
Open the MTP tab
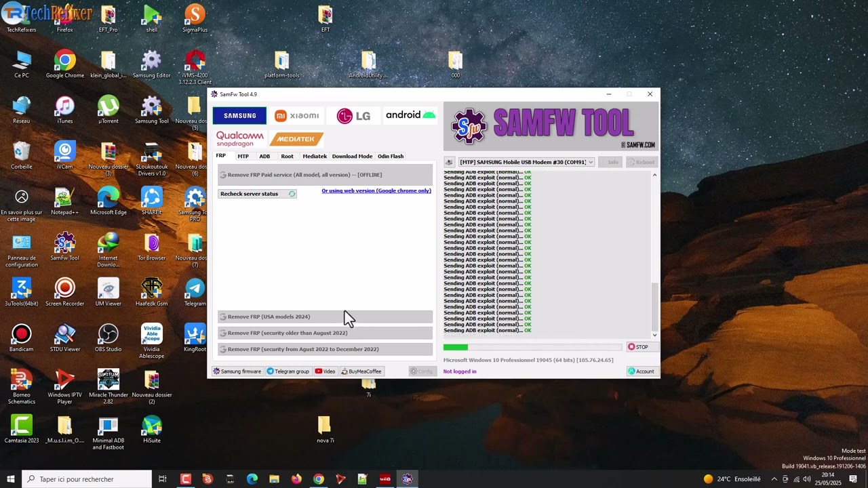click(x=243, y=156)
